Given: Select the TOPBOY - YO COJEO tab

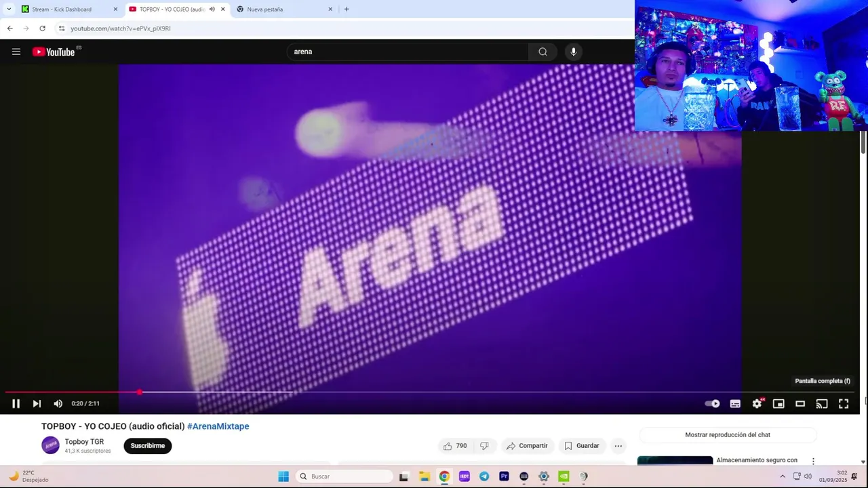Looking at the screenshot, I should [x=172, y=9].
